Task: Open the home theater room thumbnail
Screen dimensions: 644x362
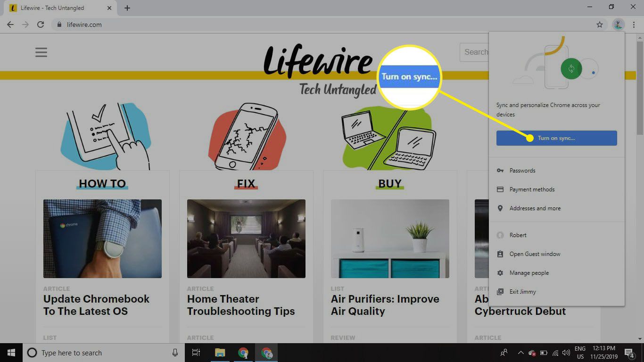Action: [x=246, y=239]
